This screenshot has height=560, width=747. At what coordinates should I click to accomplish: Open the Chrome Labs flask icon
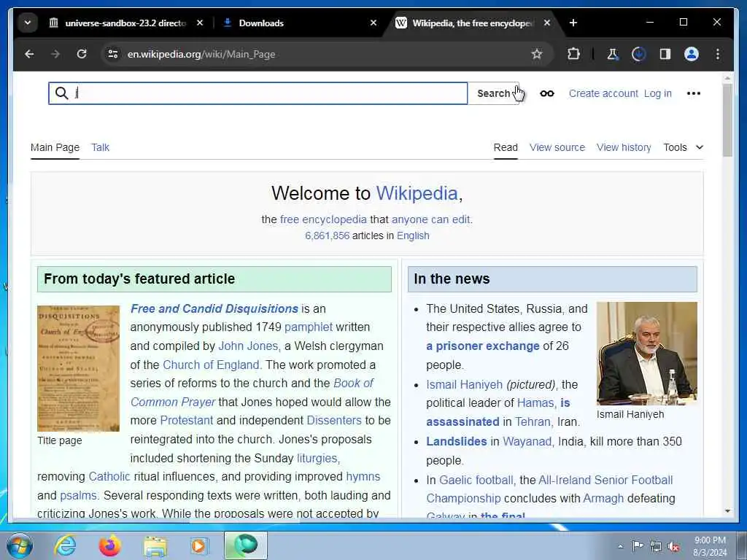coord(613,54)
